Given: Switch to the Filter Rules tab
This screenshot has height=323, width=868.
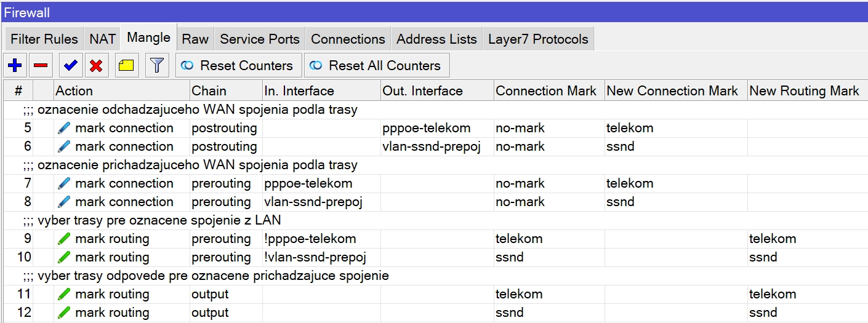Looking at the screenshot, I should 44,39.
